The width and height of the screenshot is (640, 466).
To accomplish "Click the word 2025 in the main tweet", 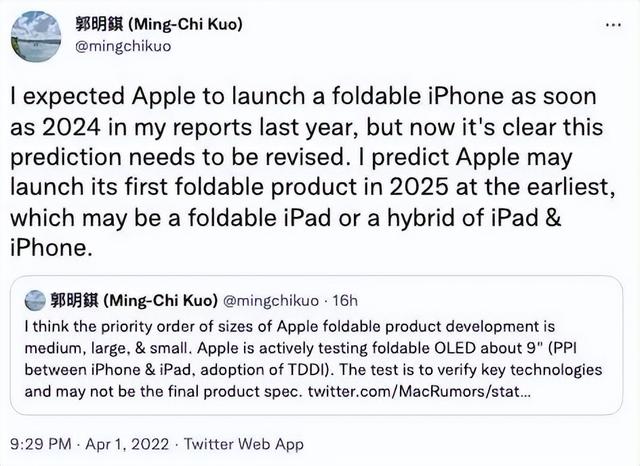I will [x=419, y=187].
